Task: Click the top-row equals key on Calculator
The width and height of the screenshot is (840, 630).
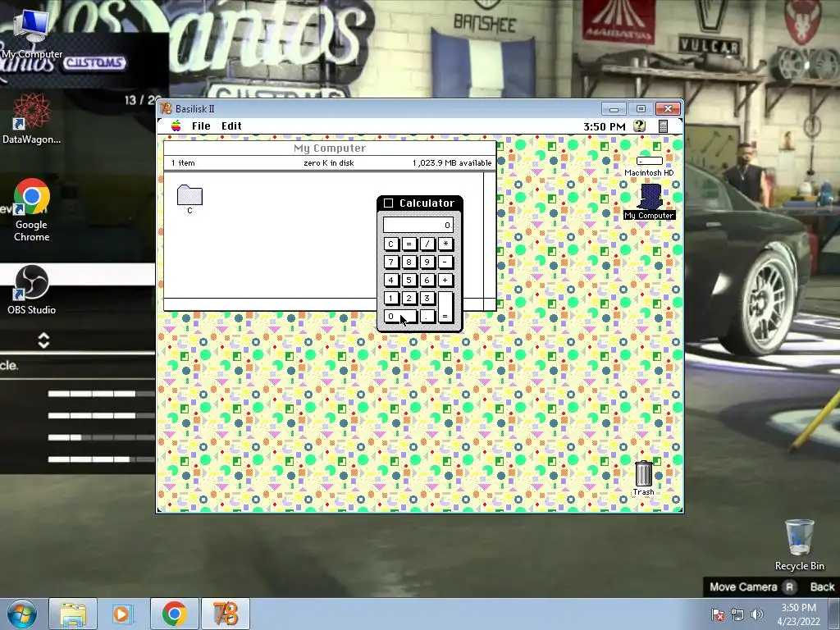Action: pos(409,244)
